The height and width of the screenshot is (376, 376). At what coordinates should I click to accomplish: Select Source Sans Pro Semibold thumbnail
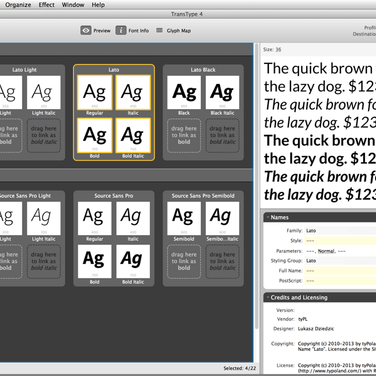tap(184, 218)
